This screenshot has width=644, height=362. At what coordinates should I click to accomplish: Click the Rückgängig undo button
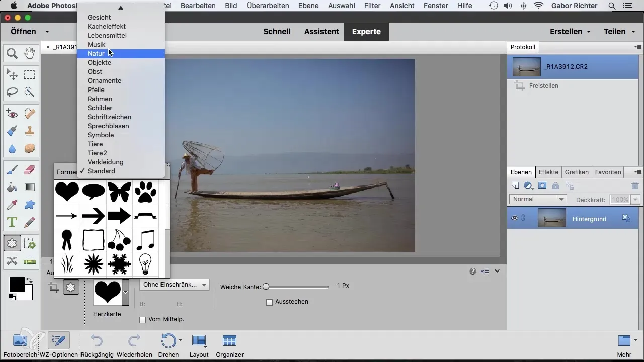point(97,345)
